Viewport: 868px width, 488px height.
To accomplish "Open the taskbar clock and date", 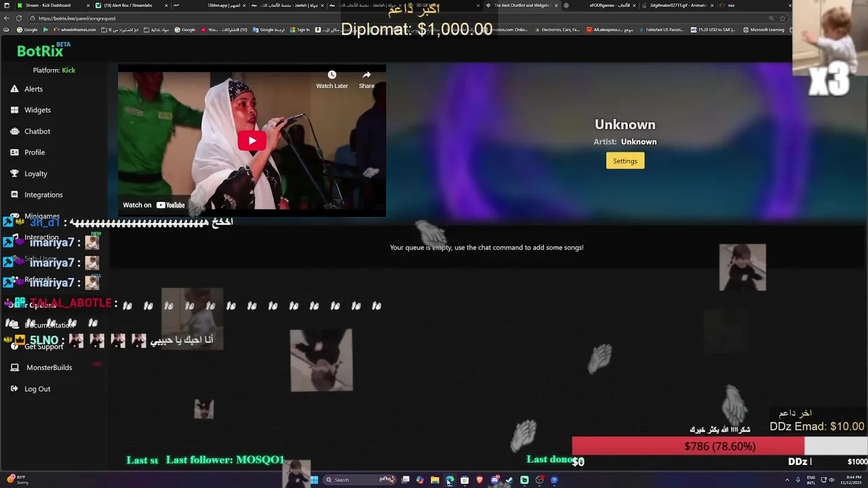I will (852, 480).
